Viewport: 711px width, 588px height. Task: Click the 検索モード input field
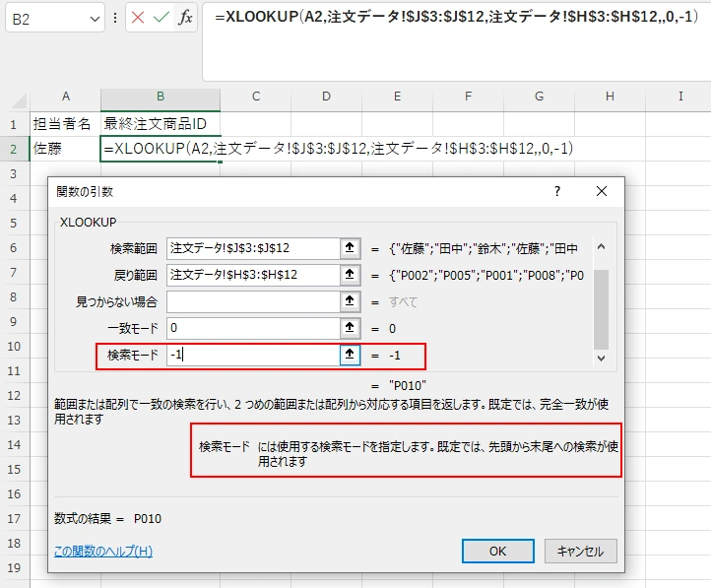coord(253,355)
